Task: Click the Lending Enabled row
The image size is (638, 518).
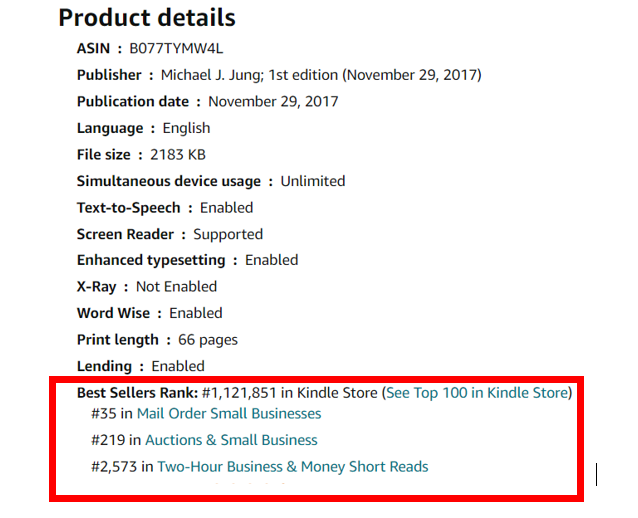Action: pos(140,366)
